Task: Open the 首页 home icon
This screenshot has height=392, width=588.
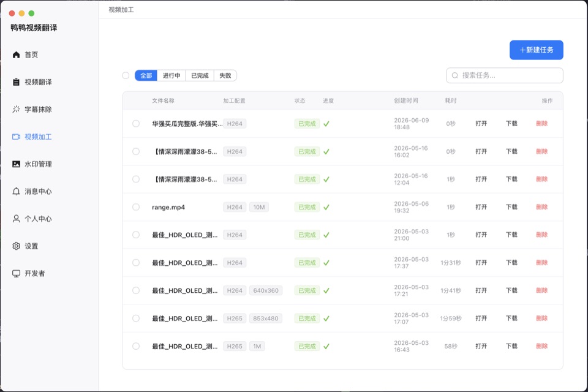Action: pos(16,55)
